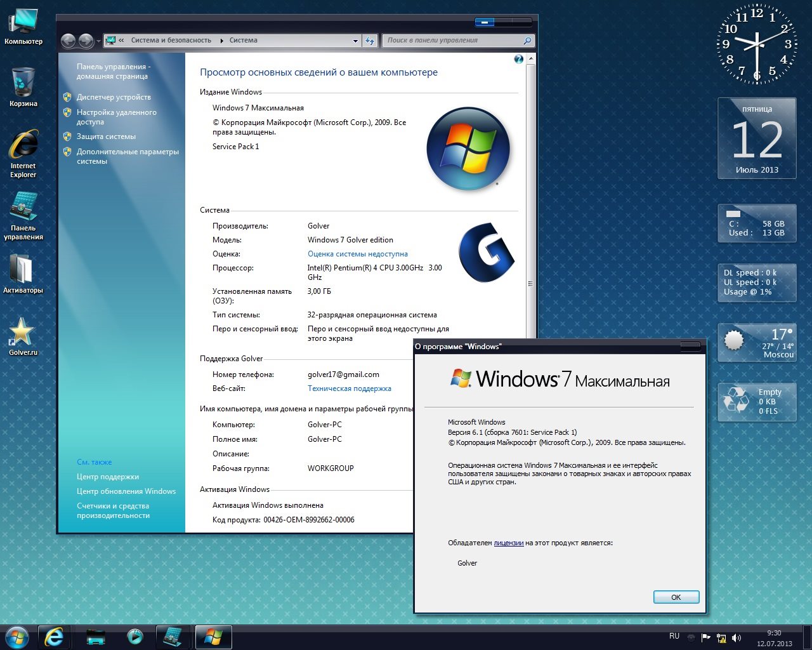This screenshot has height=650, width=812.
Task: Click the Golver G logo
Action: 486,252
